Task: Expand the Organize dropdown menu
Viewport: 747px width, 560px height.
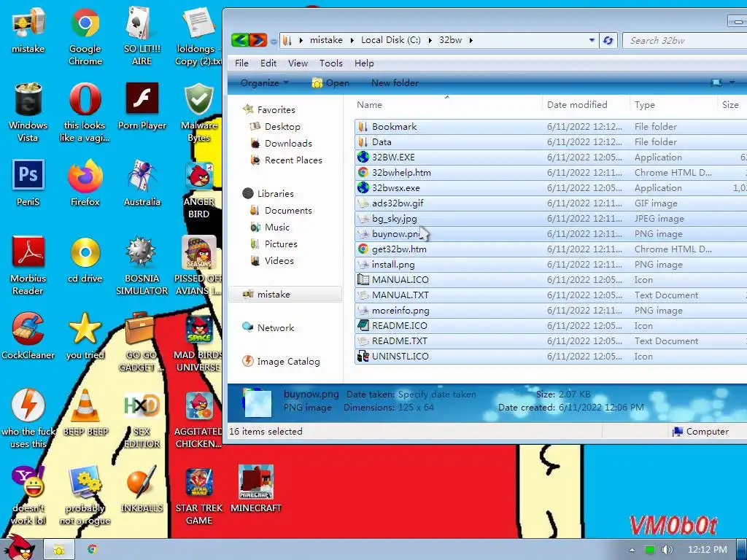Action: 265,83
